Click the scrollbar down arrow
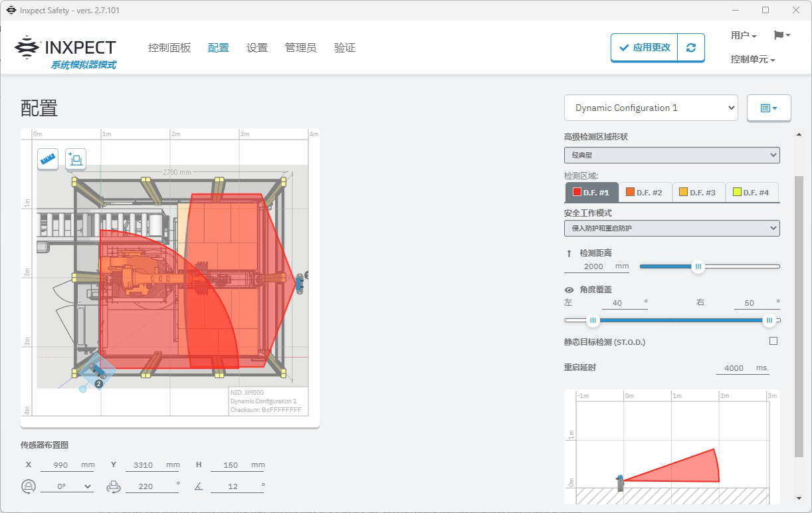The image size is (812, 513). tap(799, 498)
